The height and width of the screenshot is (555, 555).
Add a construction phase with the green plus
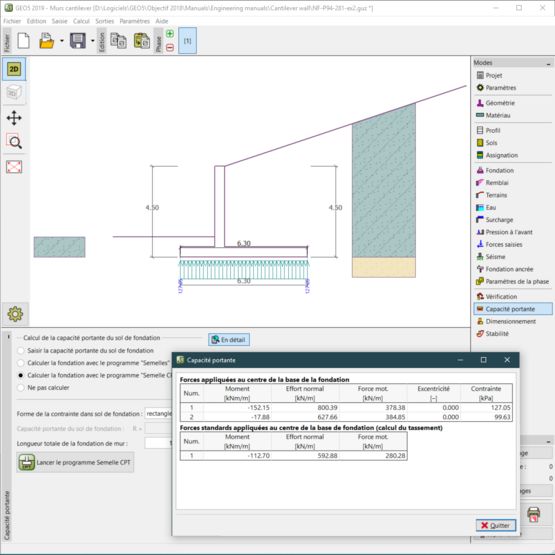[170, 34]
